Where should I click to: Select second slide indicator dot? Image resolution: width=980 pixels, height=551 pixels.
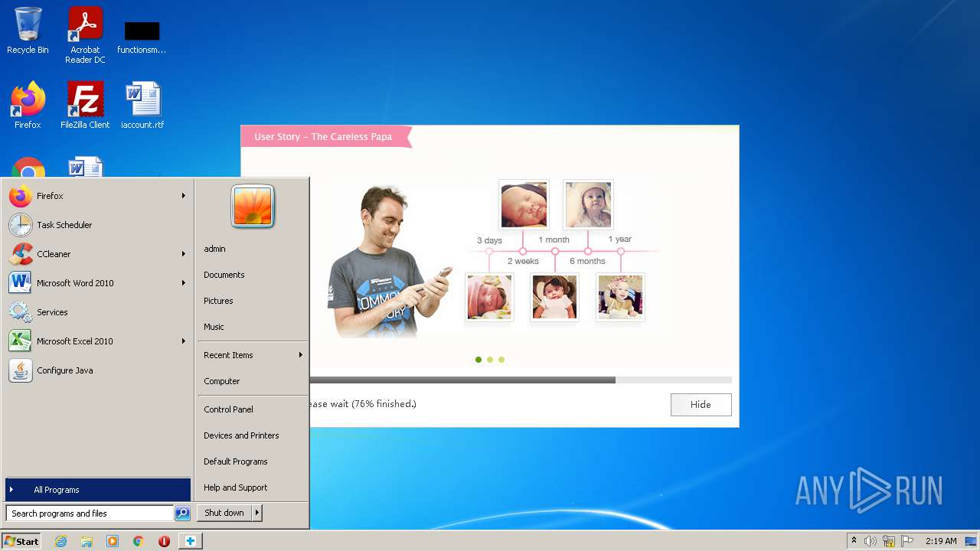tap(490, 360)
